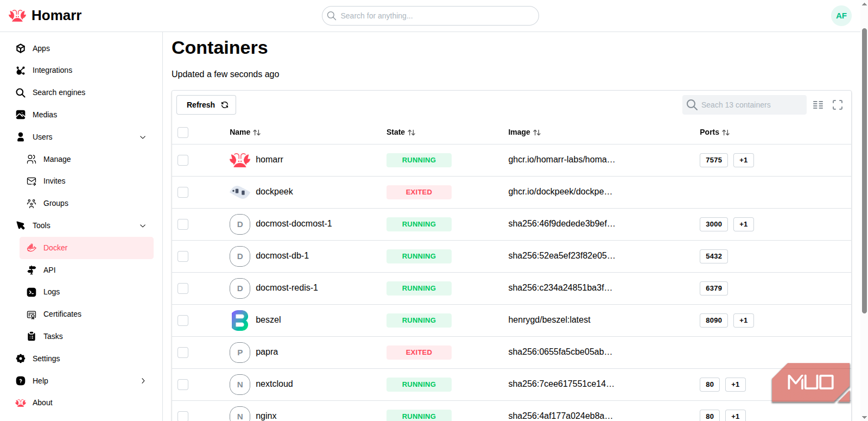Click port 6379 badge for docmost-redis-1
Image resolution: width=868 pixels, height=421 pixels.
click(714, 288)
